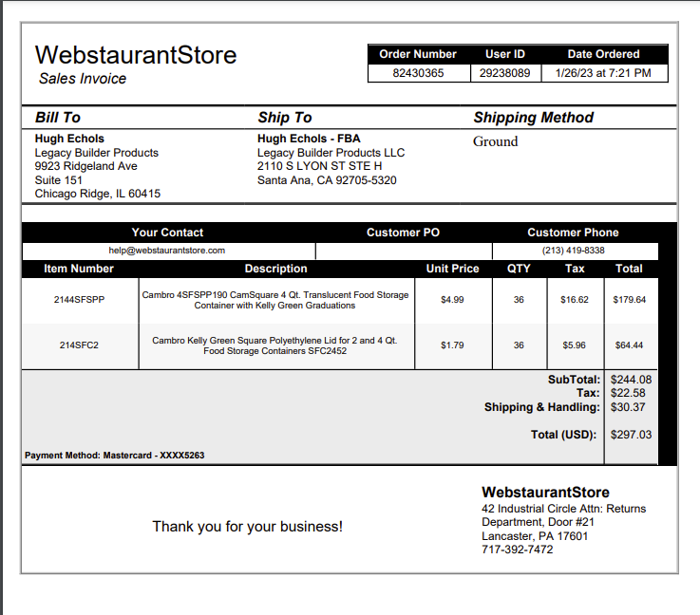This screenshot has width=700, height=615.
Task: Select the Cambro Kelly Green Lid description
Action: click(274, 345)
